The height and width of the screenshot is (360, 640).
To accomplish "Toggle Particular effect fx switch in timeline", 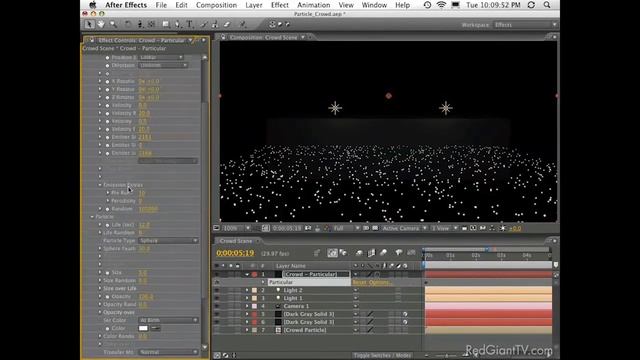I will coord(216,282).
